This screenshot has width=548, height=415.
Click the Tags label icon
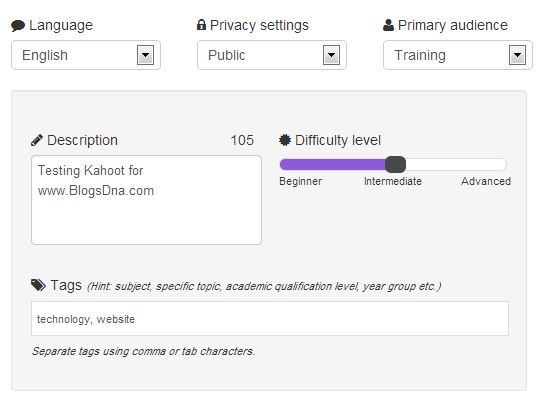(38, 285)
